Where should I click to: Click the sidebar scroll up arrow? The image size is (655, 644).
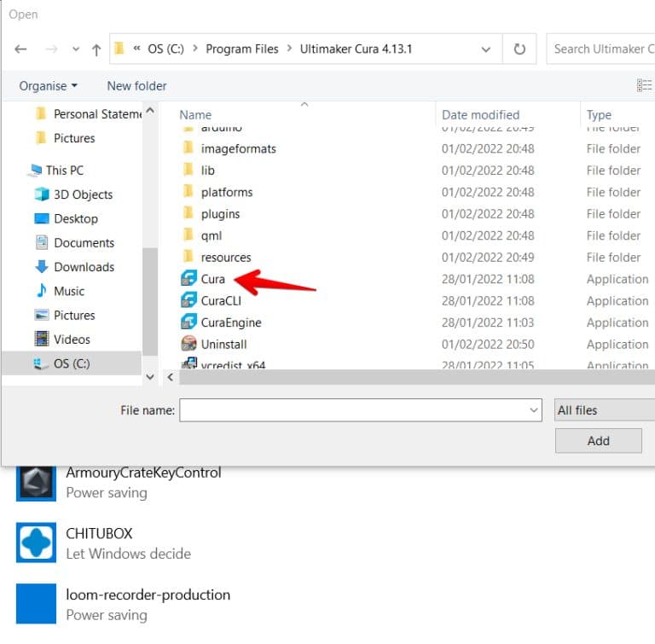[x=150, y=111]
